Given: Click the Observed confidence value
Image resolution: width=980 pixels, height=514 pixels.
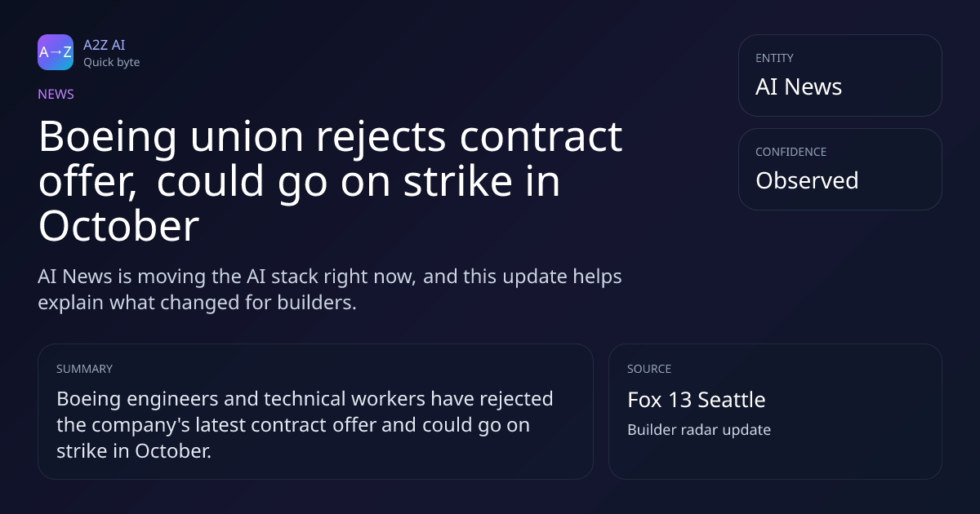Looking at the screenshot, I should click(x=807, y=180).
